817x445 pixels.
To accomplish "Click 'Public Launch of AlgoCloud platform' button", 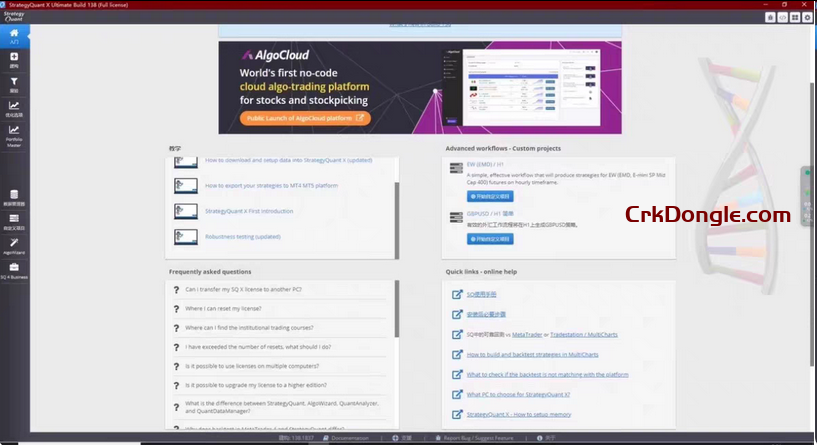I will point(306,118).
